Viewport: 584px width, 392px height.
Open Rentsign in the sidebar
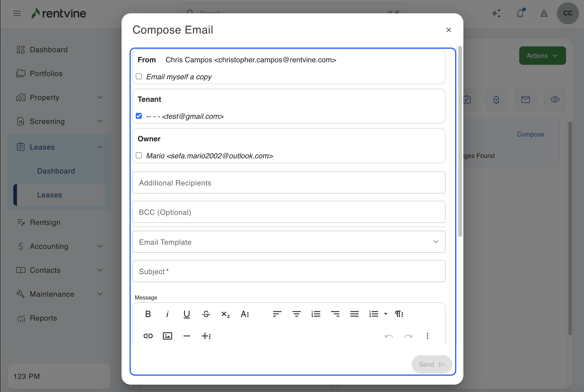(x=45, y=222)
